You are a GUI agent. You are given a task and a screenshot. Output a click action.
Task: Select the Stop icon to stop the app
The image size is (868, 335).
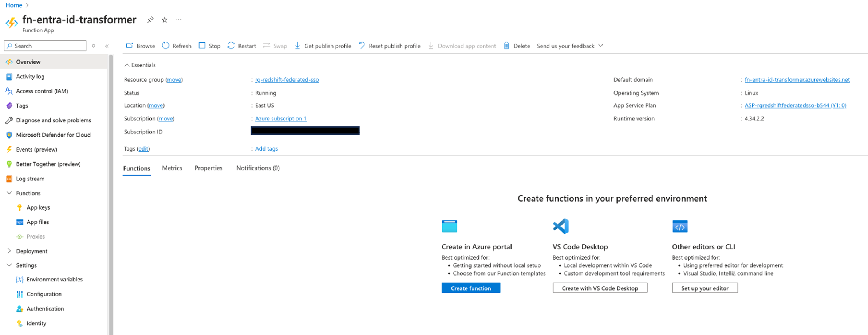pos(202,46)
